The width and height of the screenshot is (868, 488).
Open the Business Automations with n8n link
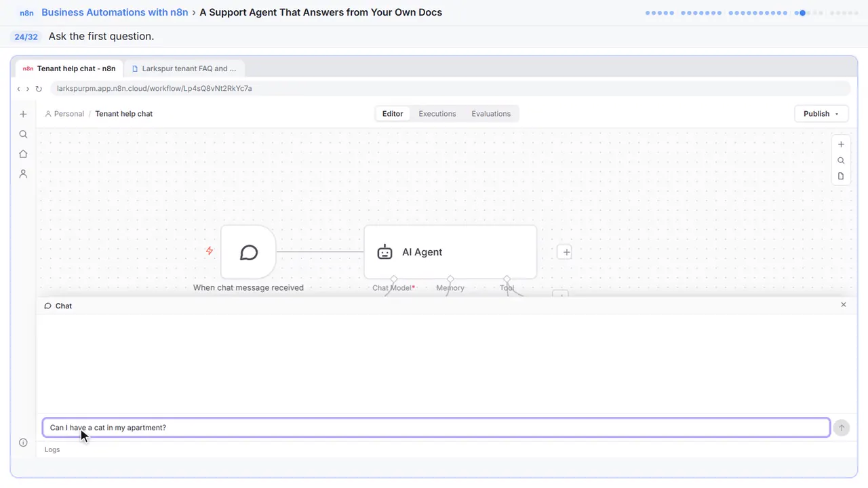115,12
